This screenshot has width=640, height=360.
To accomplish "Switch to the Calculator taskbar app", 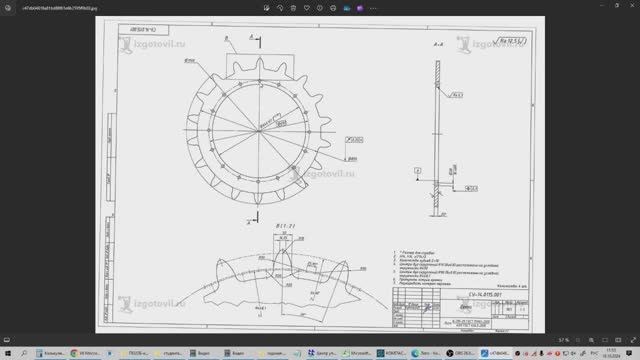I will click(51, 353).
